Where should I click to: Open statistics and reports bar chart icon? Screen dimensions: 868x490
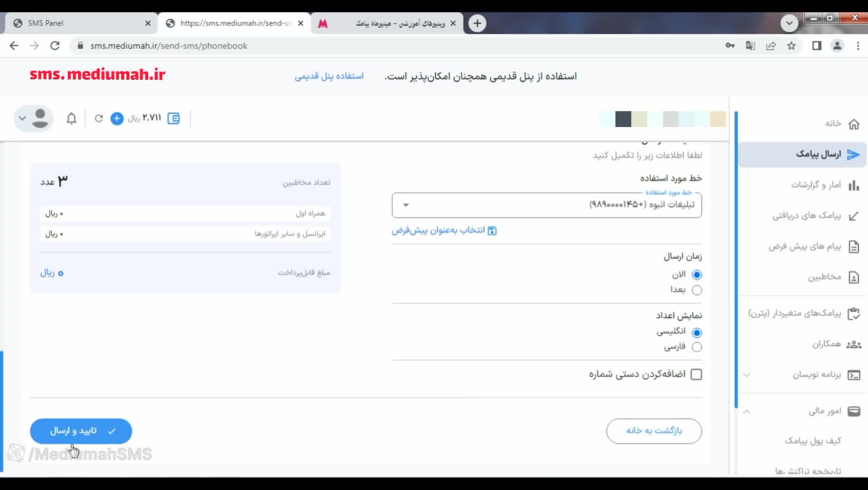click(853, 185)
